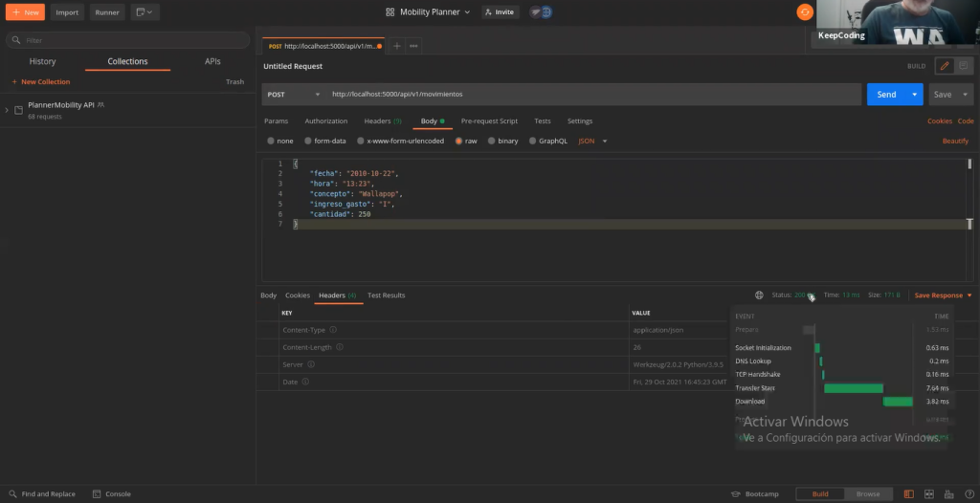Click the New button
Screen dimensions: 980x503
pyautogui.click(x=25, y=11)
